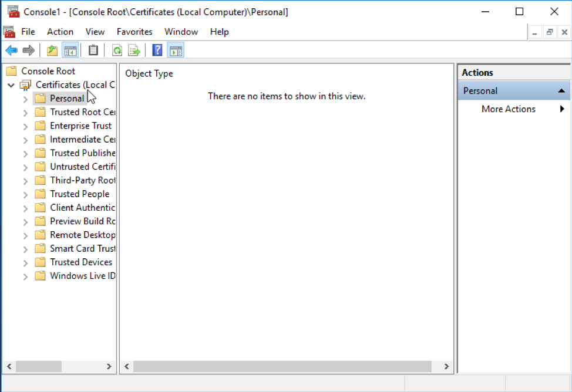
Task: Collapse the Personal section in the Actions pane
Action: (562, 90)
